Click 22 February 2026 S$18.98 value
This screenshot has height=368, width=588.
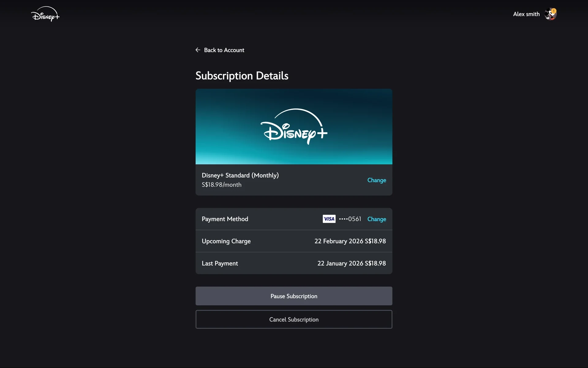[350, 241]
